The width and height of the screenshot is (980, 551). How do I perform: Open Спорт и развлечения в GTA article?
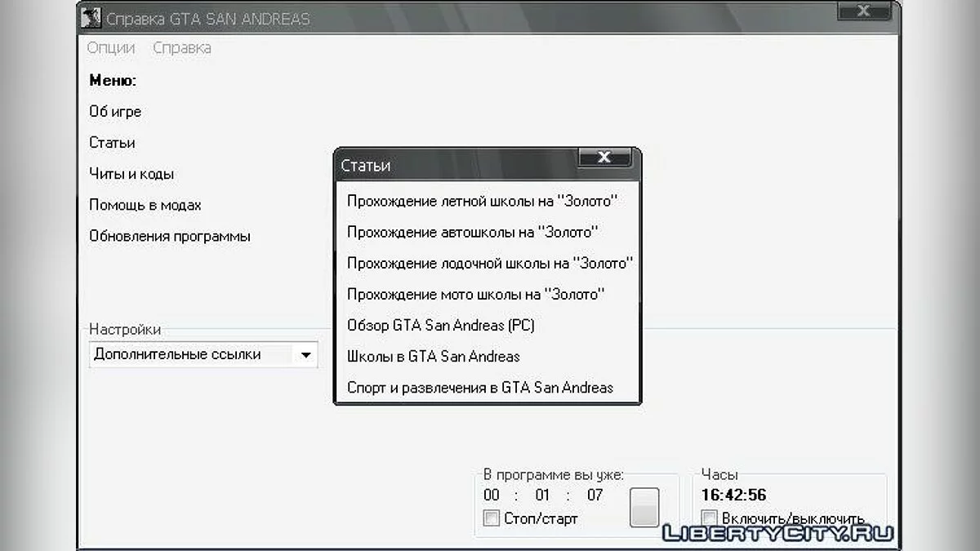point(480,388)
